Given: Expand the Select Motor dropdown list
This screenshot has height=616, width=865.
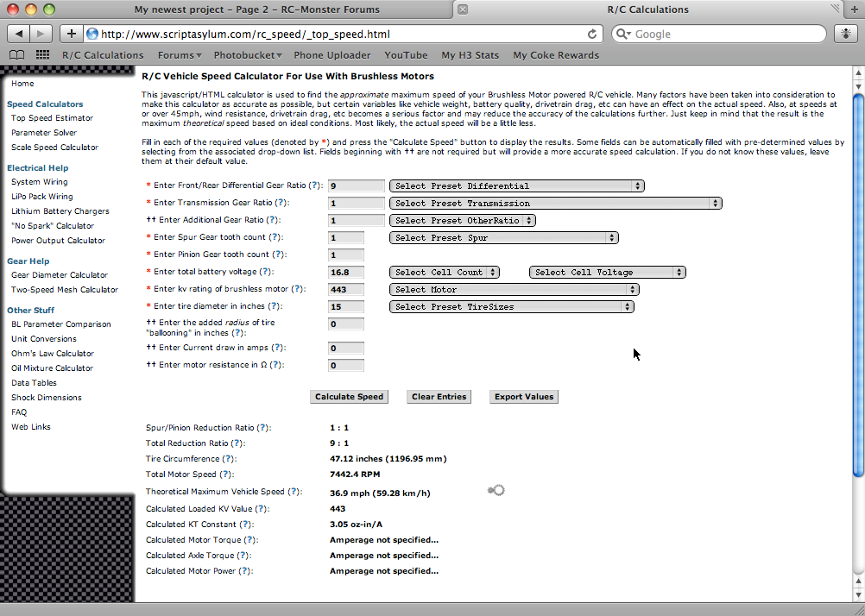Looking at the screenshot, I should point(514,289).
